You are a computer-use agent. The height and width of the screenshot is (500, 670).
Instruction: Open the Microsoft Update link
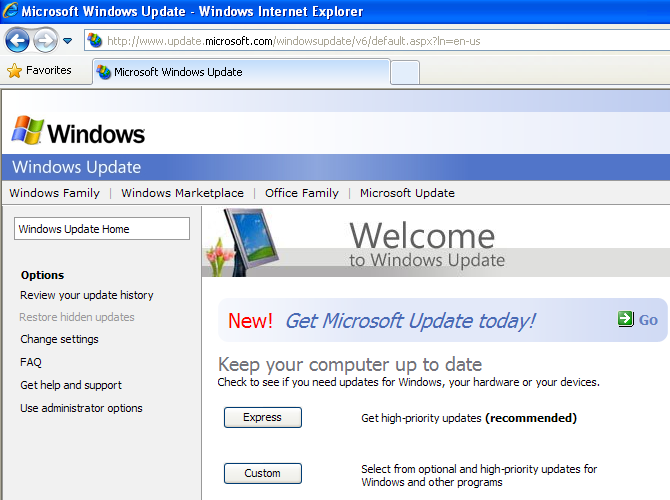pos(407,193)
